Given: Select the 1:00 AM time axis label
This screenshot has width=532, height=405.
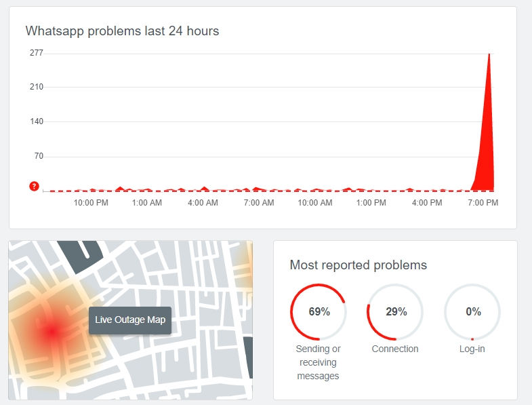Looking at the screenshot, I should (147, 203).
